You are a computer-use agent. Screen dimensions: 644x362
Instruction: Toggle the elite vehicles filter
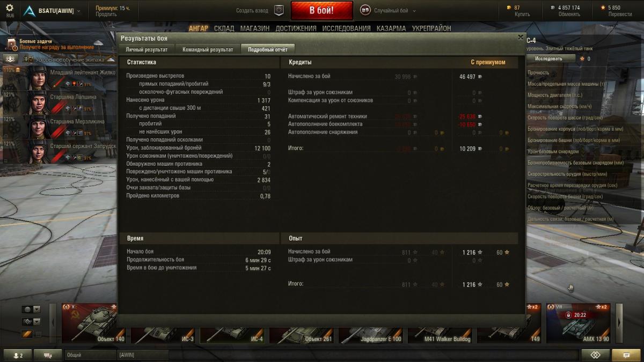coord(27,334)
